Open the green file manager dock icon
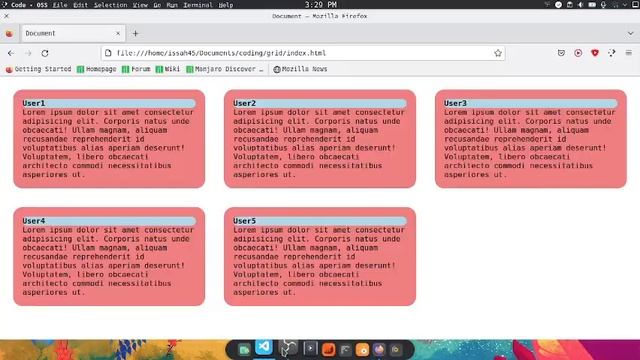640x360 pixels. coord(244,350)
